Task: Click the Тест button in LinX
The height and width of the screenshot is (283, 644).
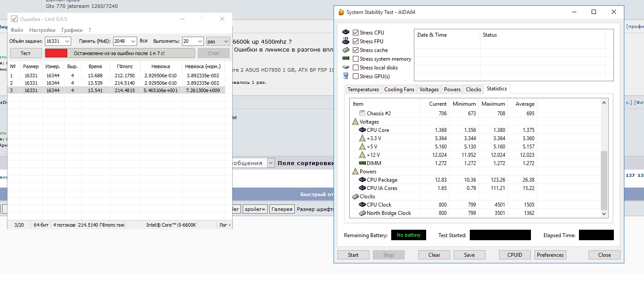Action: coord(26,53)
